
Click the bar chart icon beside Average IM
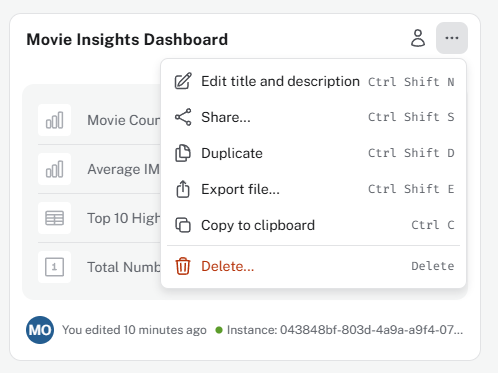(54, 169)
